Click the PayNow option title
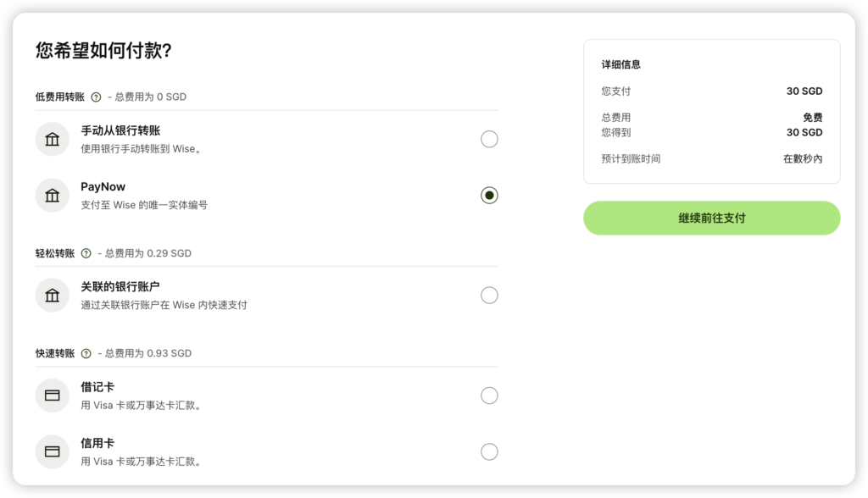 [103, 187]
